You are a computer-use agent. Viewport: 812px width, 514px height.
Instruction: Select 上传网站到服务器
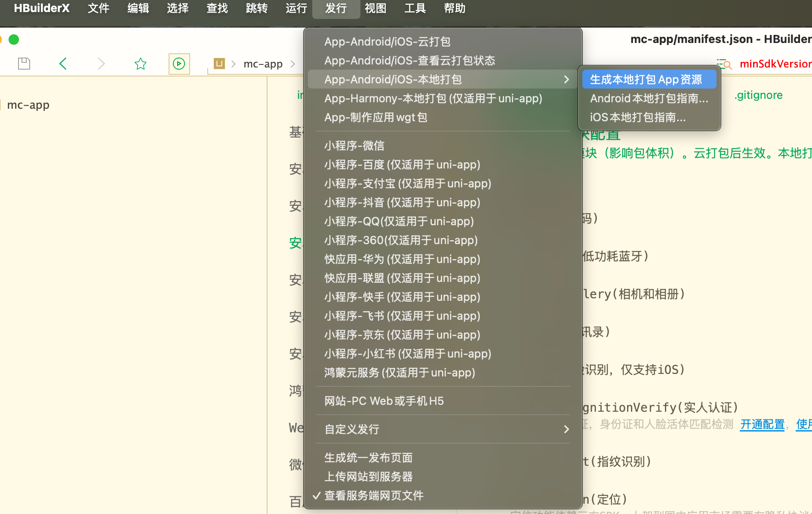pyautogui.click(x=443, y=477)
